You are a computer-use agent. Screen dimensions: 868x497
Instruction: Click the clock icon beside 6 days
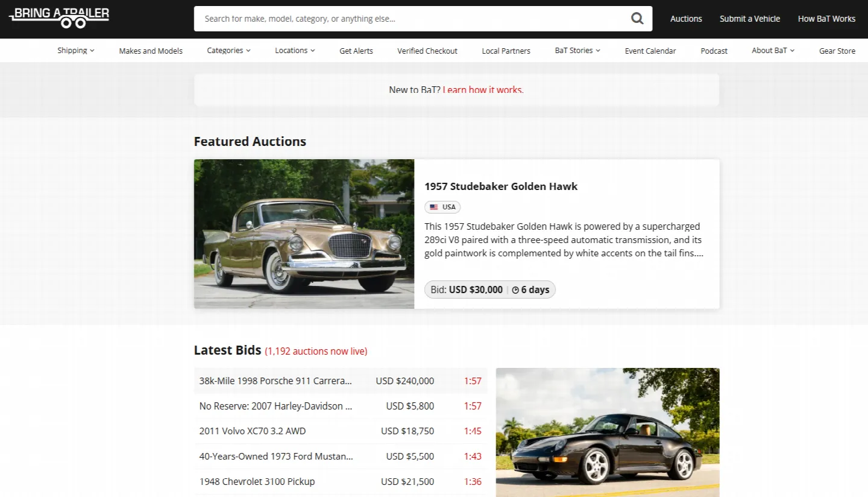(x=515, y=290)
